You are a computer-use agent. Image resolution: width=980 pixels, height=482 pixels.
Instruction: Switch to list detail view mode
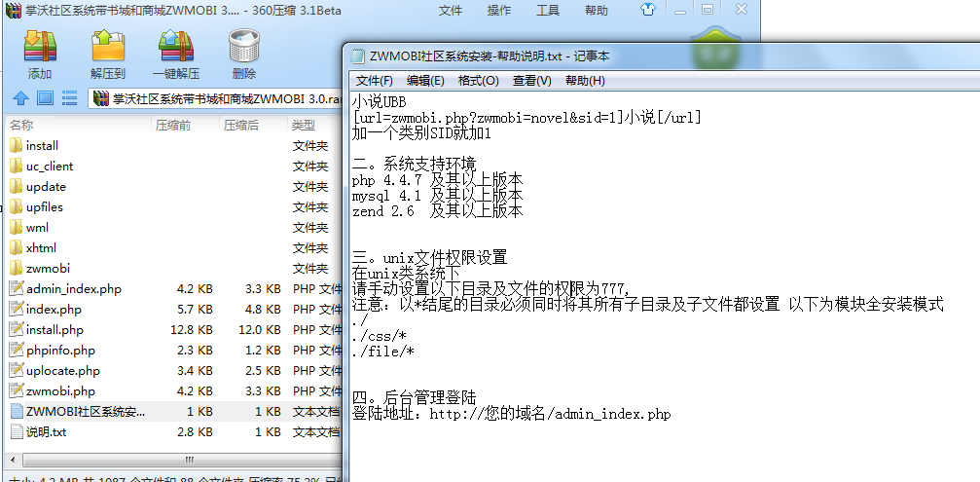pyautogui.click(x=69, y=98)
